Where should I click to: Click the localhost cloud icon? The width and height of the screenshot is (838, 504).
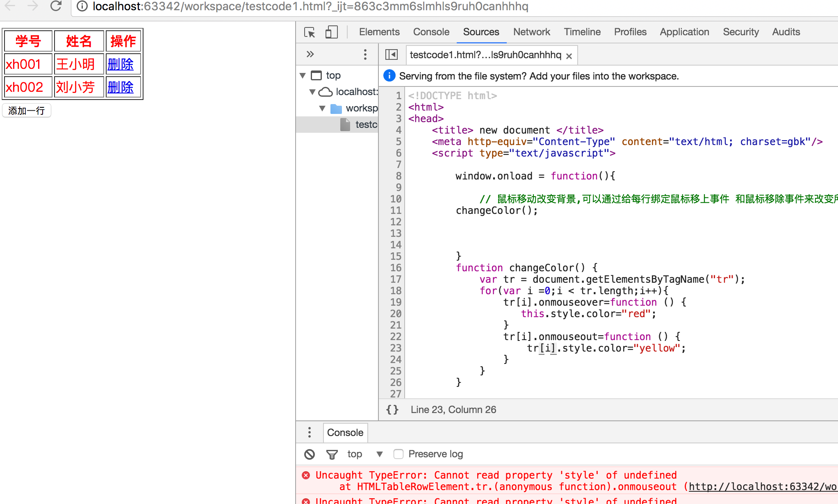tap(326, 92)
